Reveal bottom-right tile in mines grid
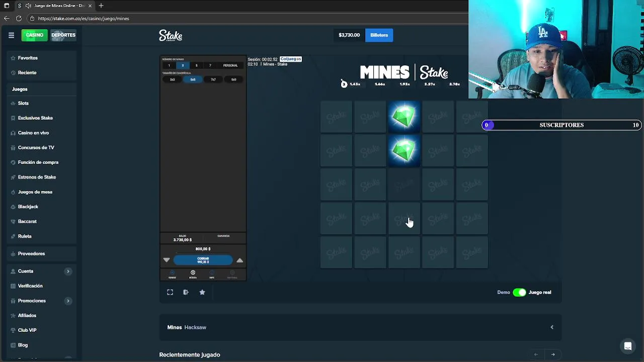Image resolution: width=644 pixels, height=362 pixels. pos(472,252)
